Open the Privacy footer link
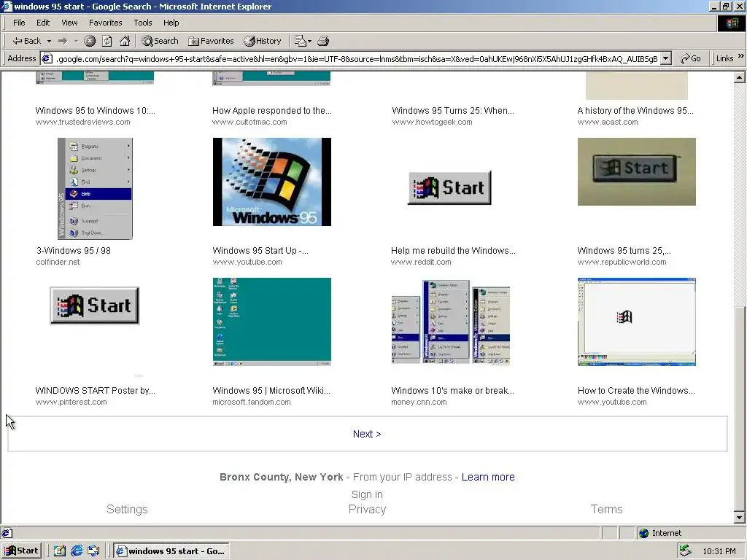Screen dimensions: 747x560 pyautogui.click(x=367, y=509)
